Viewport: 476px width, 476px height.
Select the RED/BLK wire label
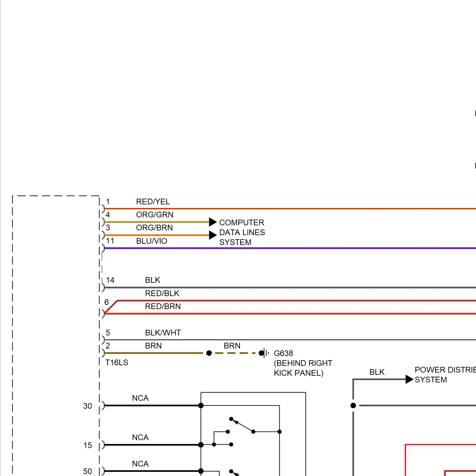(162, 294)
